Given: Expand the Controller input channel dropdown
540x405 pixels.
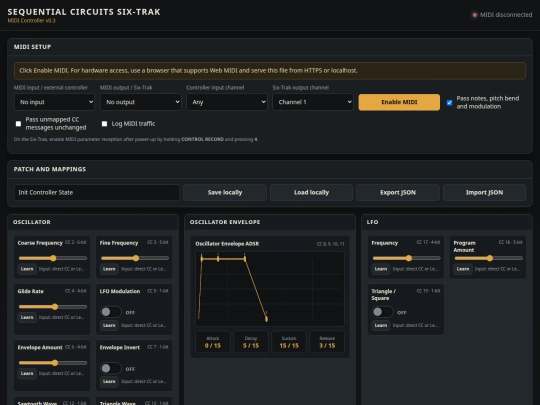Looking at the screenshot, I should [x=227, y=102].
